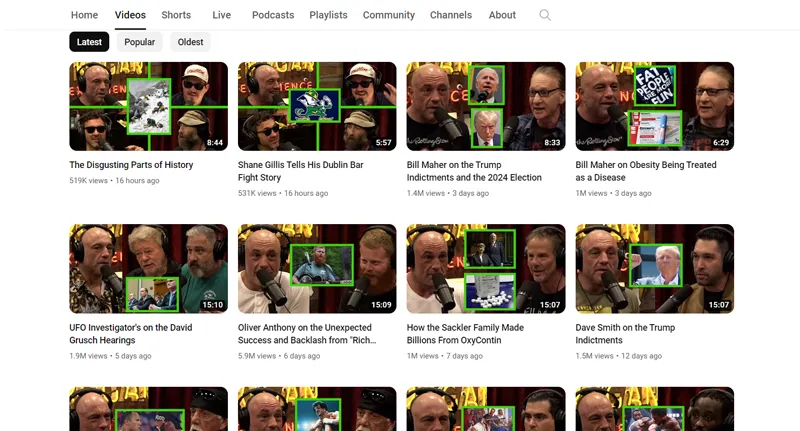Play the Shane Gillis Dublin Bar thumbnail
The width and height of the screenshot is (800, 431).
coord(317,106)
